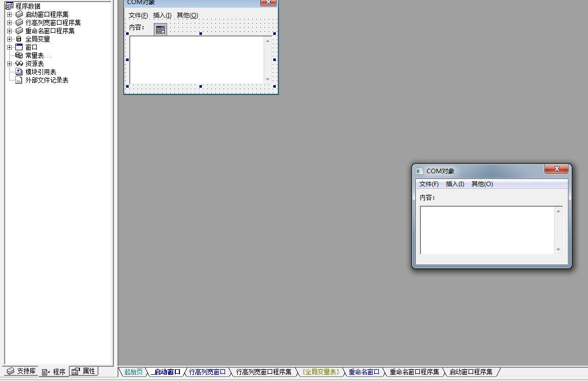
Task: Click the 全局变量 cylinder icon
Action: [19, 39]
